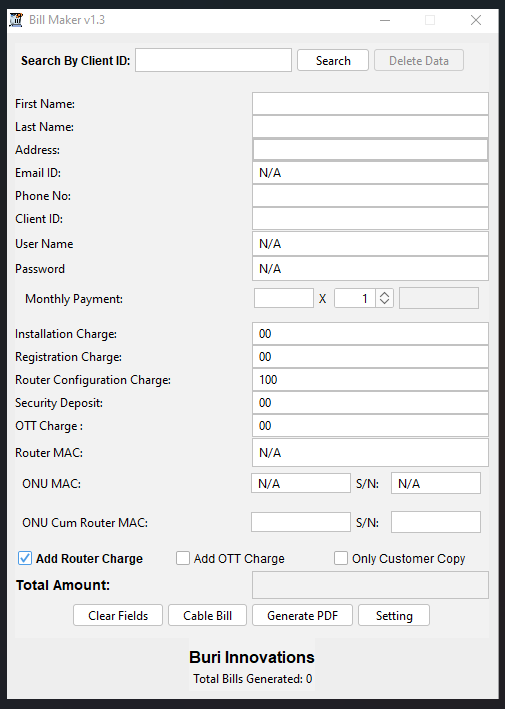Click the Search button
505x709 pixels.
point(333,61)
